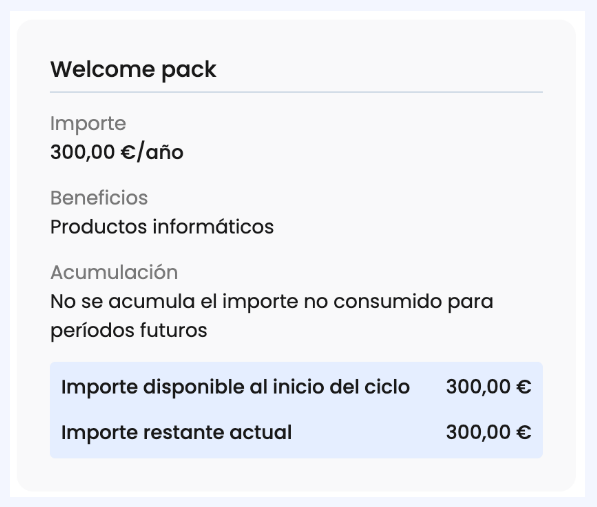Click the word consumido in the description
This screenshot has height=507, width=597.
pos(388,301)
